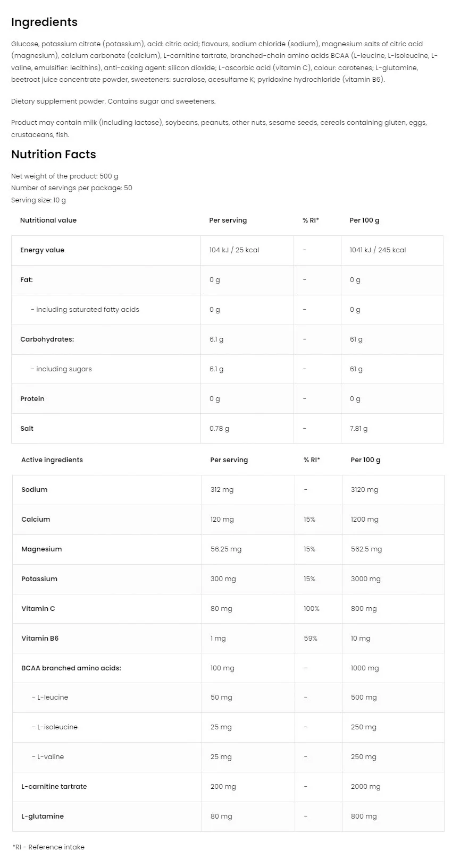This screenshot has height=868, width=452.
Task: Click the Salt per serving value 0.78 g
Action: pos(219,429)
